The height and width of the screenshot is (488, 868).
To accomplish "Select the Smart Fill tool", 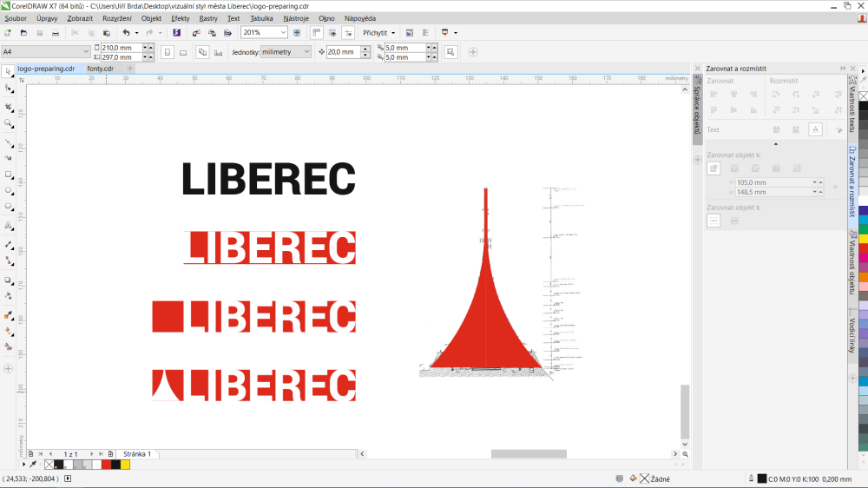I will pyautogui.click(x=9, y=346).
